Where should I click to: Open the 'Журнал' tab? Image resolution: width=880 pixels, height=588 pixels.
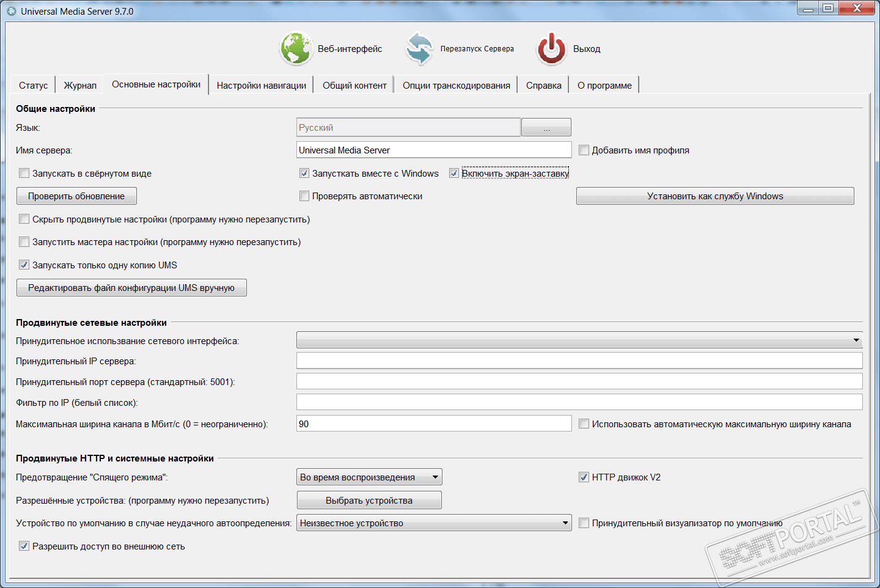pos(80,86)
